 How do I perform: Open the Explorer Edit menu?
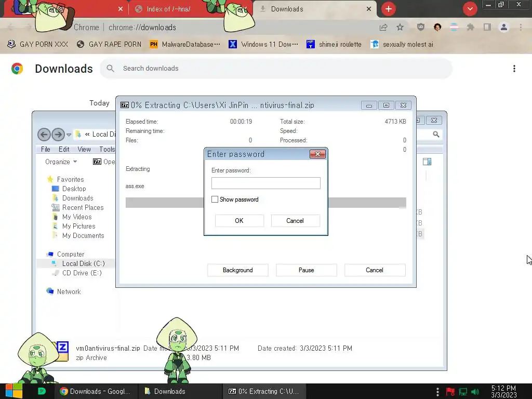pyautogui.click(x=64, y=149)
